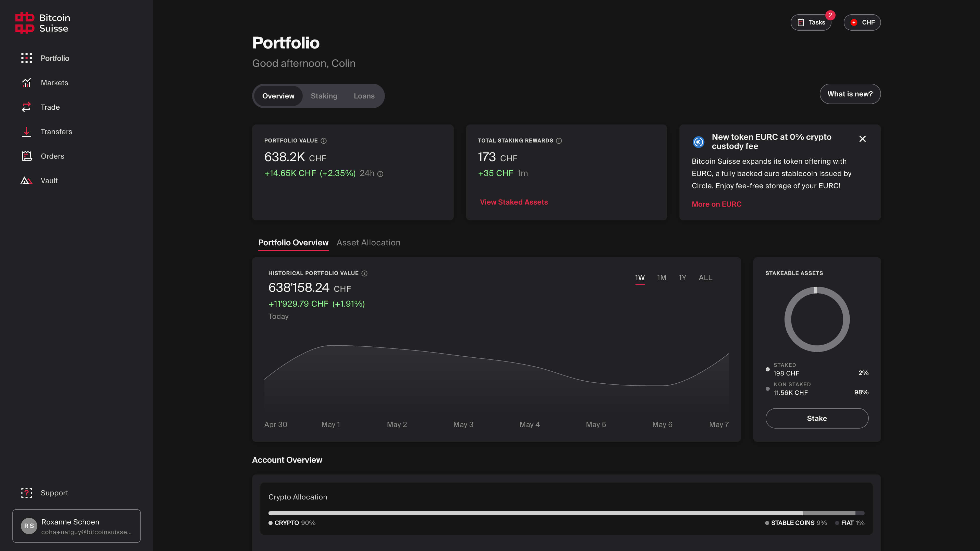Select the 1M chart range
Image resolution: width=980 pixels, height=551 pixels.
(661, 278)
